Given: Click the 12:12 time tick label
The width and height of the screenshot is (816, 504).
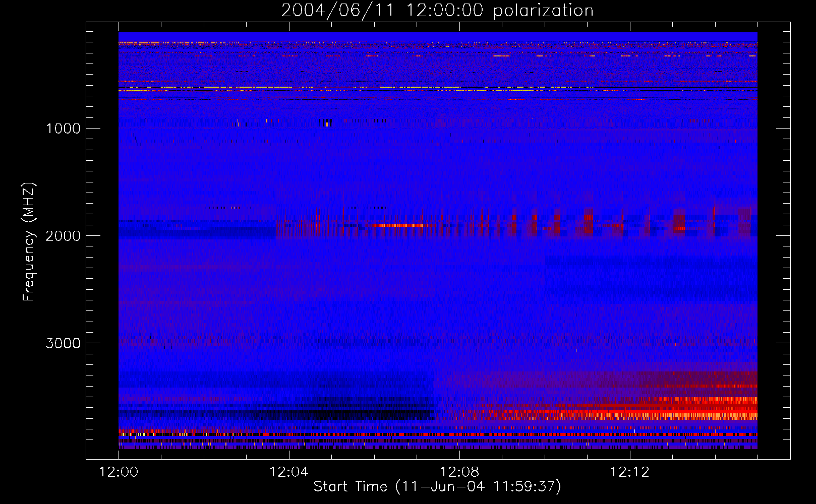Looking at the screenshot, I should coord(630,472).
